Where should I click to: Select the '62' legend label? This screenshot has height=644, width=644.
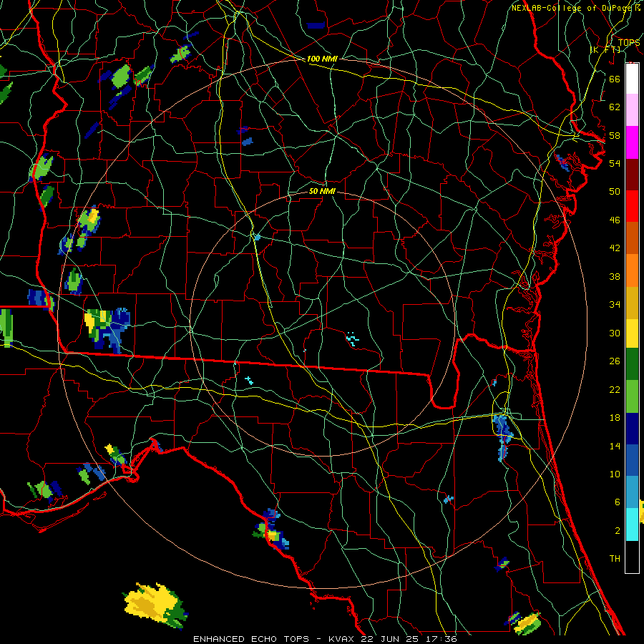coord(615,107)
